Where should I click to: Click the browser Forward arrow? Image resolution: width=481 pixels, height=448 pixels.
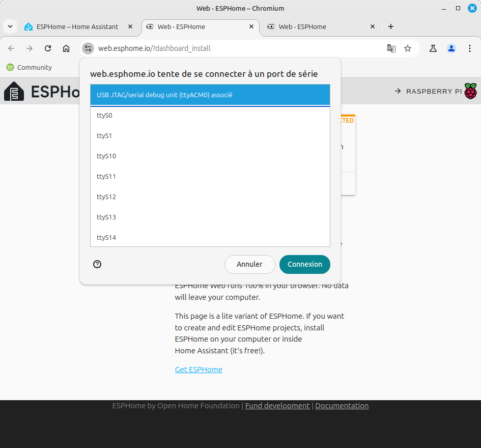[x=30, y=48]
